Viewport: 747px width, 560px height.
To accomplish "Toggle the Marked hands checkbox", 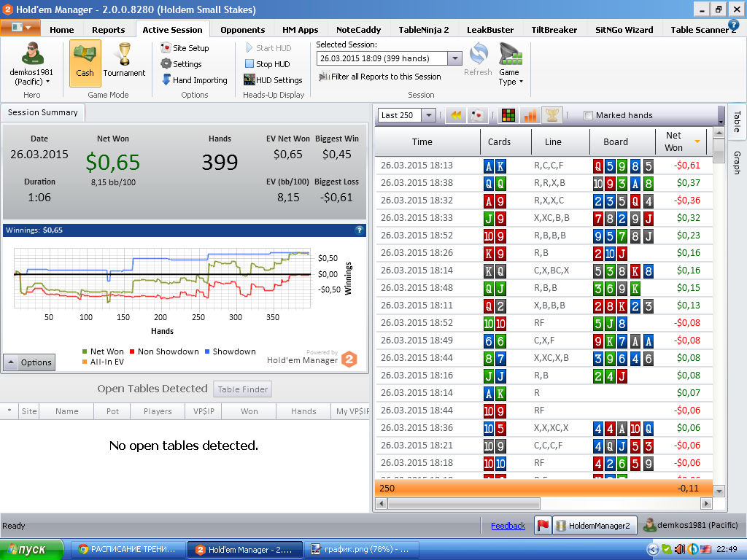I will (x=589, y=115).
